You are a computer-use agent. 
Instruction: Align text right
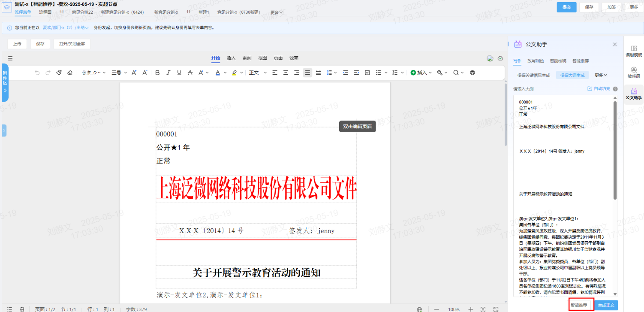296,73
